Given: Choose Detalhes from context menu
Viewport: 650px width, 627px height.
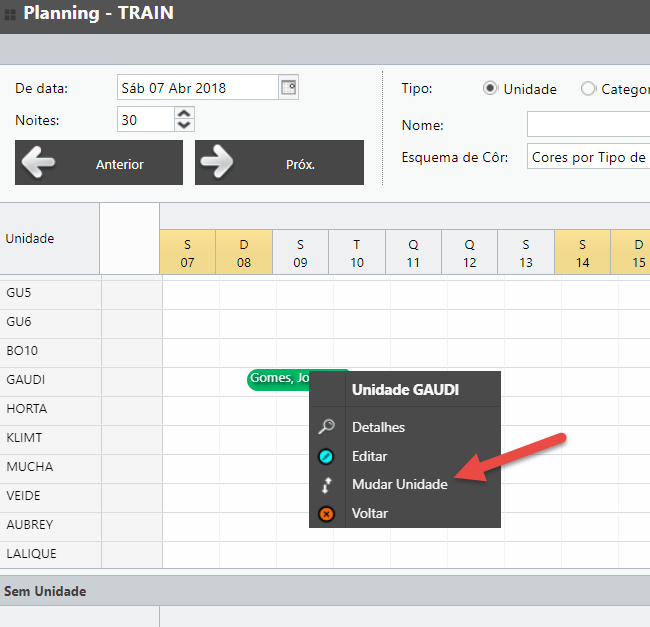Looking at the screenshot, I should coord(378,427).
